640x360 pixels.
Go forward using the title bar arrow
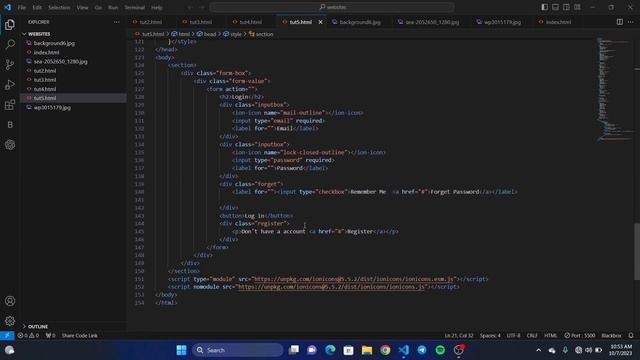click(202, 7)
